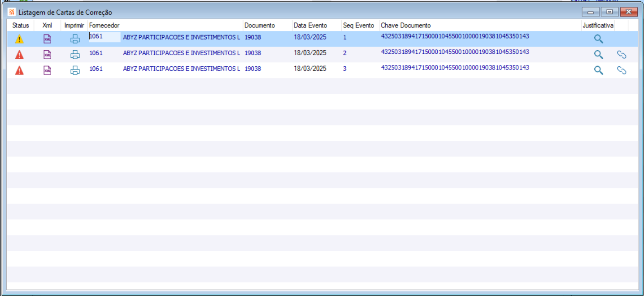
Task: Click the Justificativa column header
Action: point(598,26)
